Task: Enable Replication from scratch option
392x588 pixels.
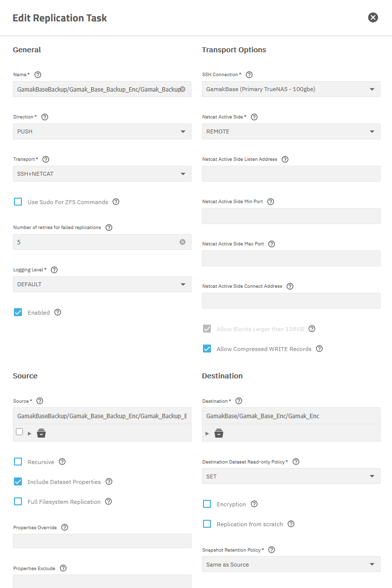Action: 207,524
